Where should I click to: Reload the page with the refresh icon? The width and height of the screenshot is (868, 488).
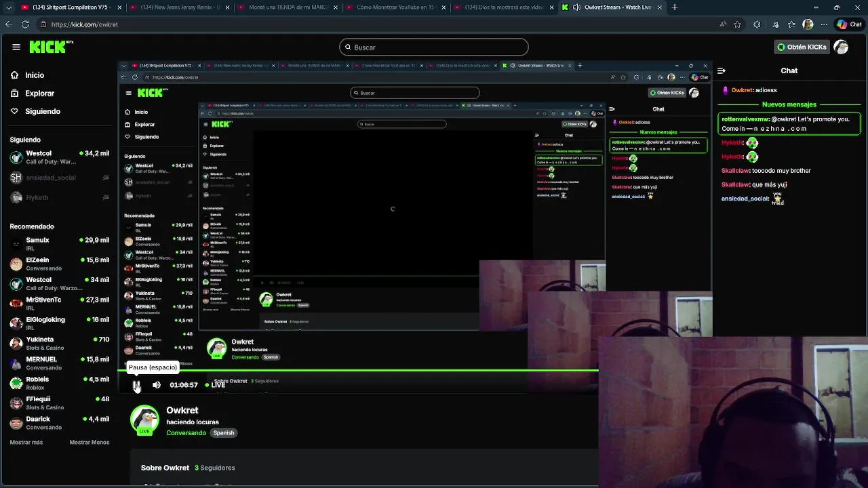(x=25, y=24)
